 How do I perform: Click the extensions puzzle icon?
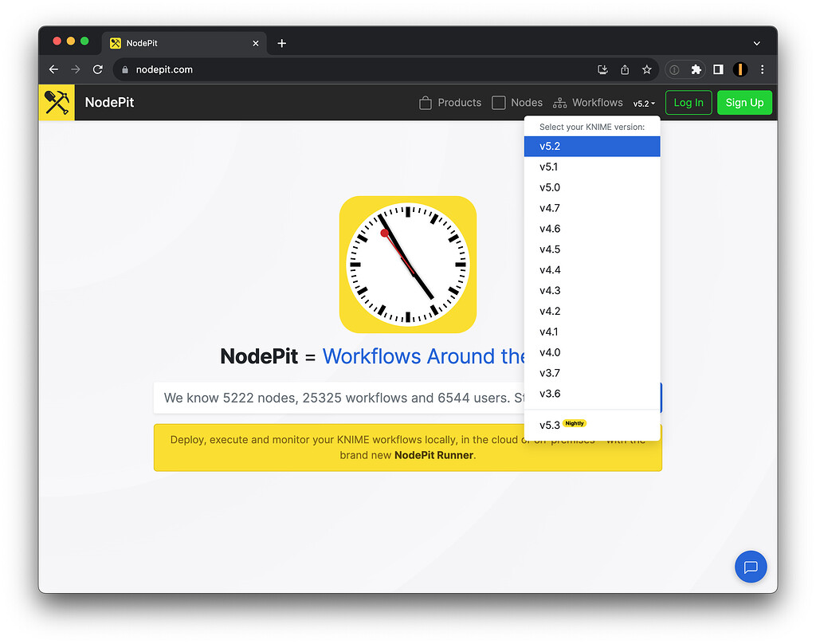[x=696, y=69]
